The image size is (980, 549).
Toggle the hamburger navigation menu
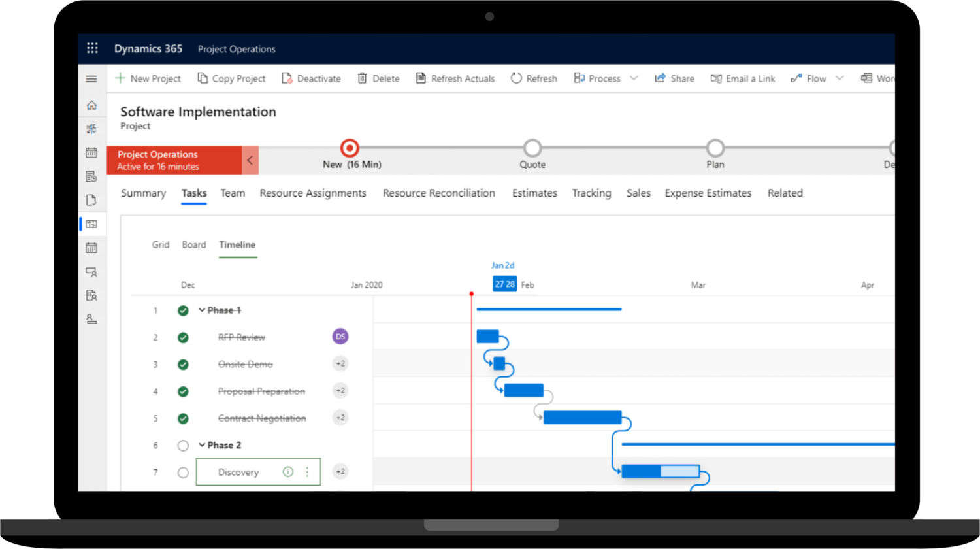tap(91, 79)
